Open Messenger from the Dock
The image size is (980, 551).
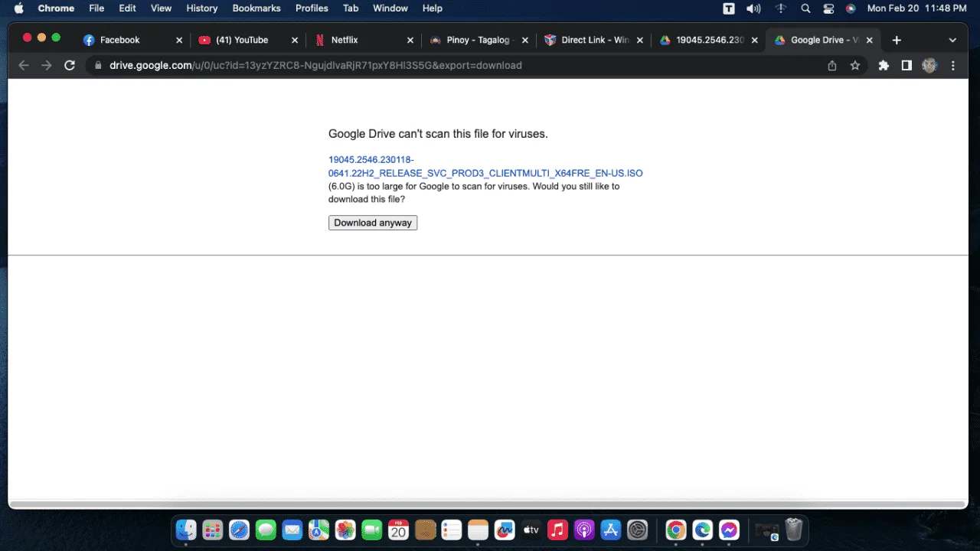[x=729, y=530]
